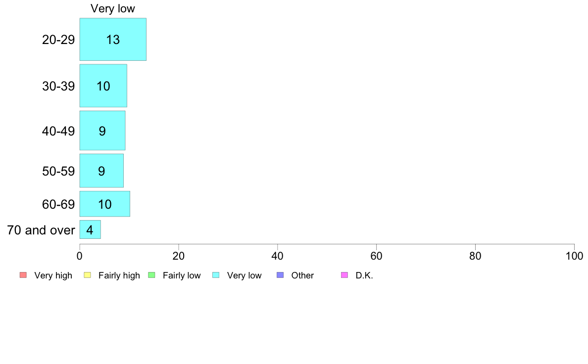
Task: Select the 40-49 bar showing 9
Action: point(102,131)
